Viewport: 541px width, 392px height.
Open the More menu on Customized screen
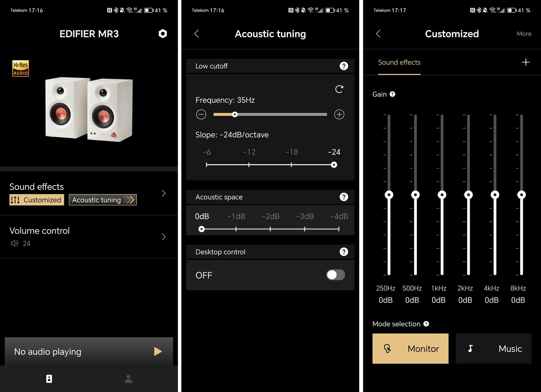(x=524, y=34)
